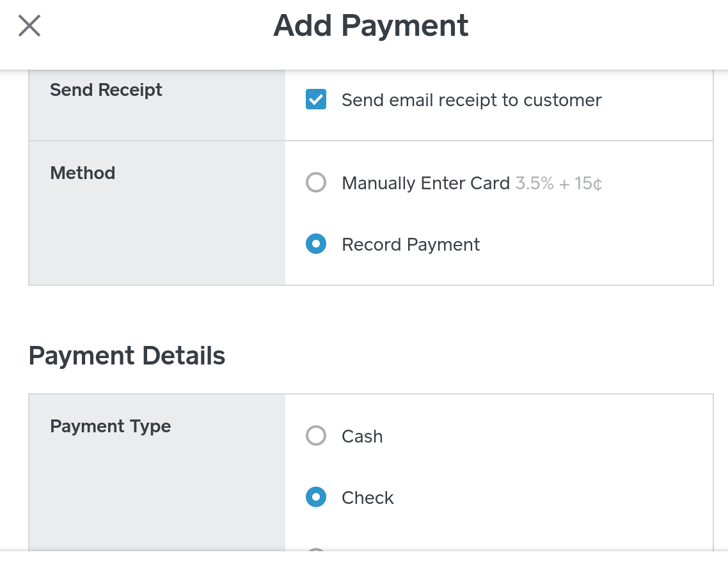Uncheck the send email receipt checkbox
728x564 pixels.
coord(316,100)
